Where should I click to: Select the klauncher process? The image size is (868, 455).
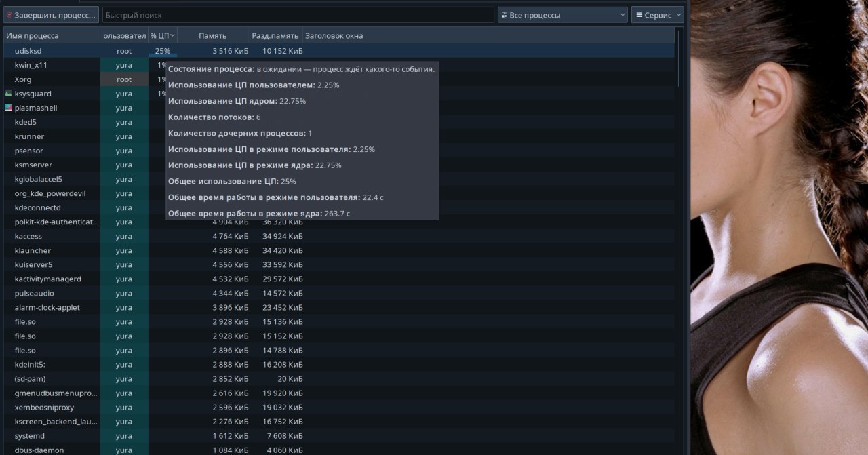33,250
